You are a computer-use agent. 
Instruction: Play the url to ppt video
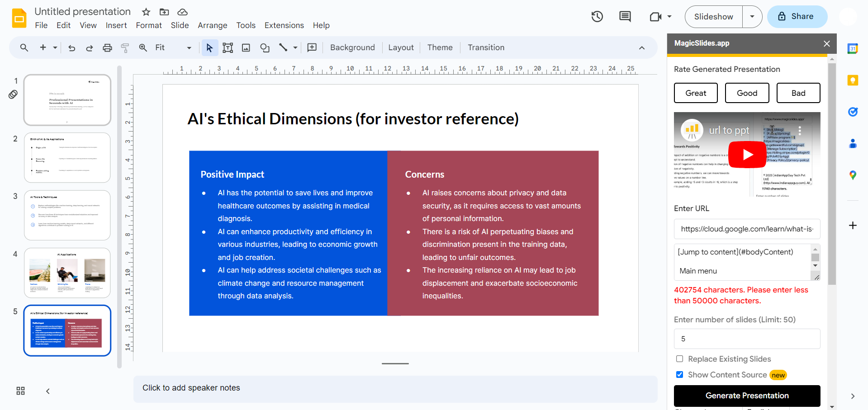pos(747,155)
